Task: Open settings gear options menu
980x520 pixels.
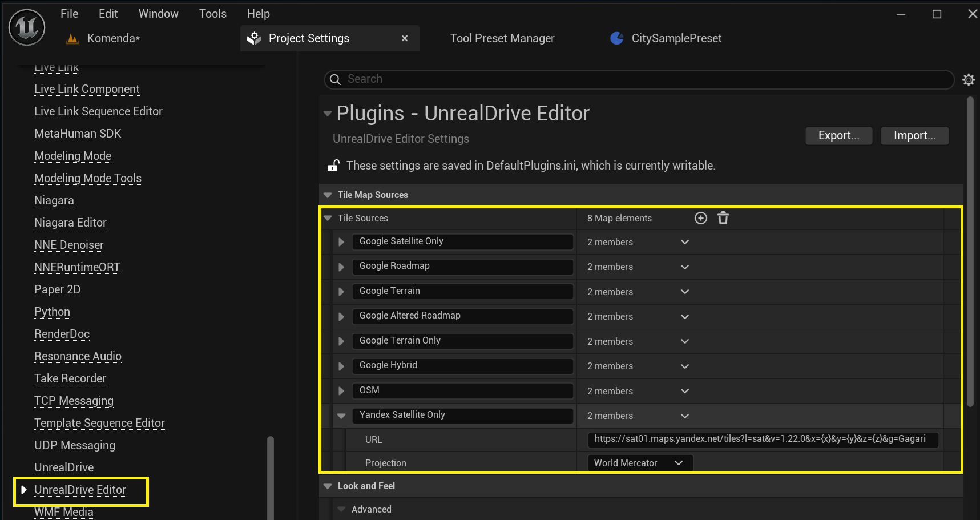Action: click(x=969, y=80)
